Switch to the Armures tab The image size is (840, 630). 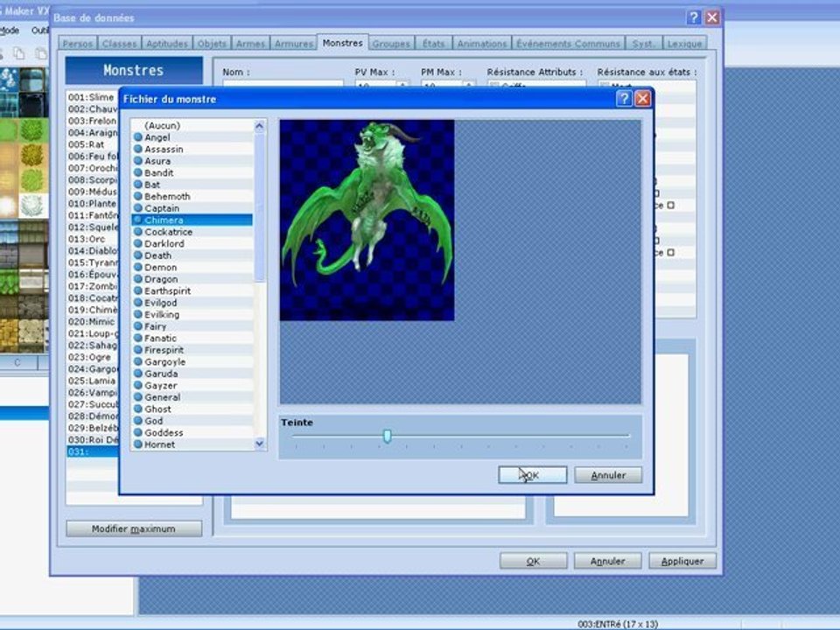tap(294, 44)
